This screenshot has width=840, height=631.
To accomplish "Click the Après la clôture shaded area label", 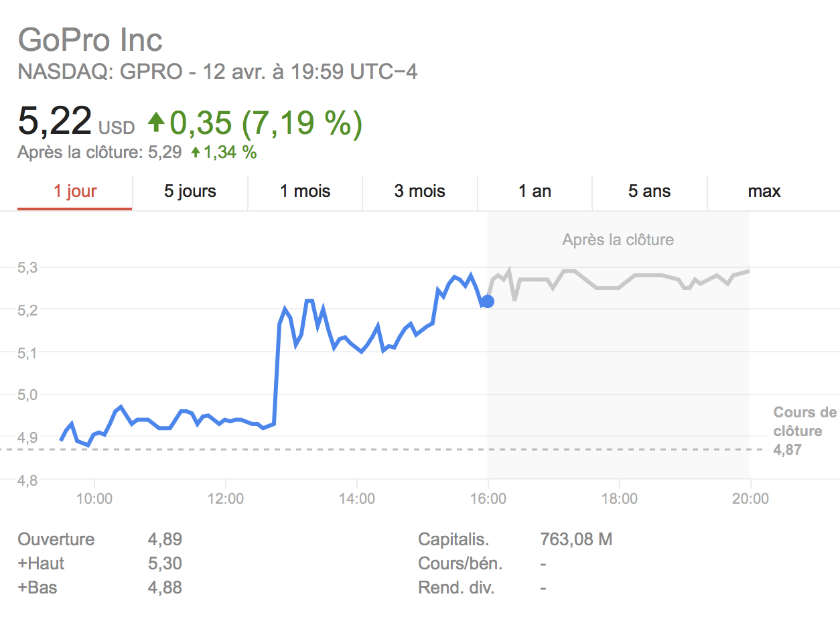I will [x=618, y=240].
